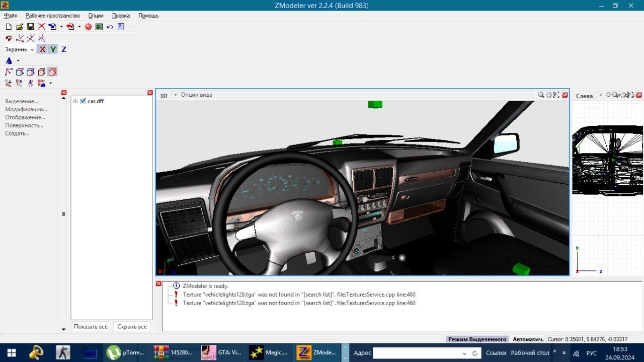
Task: Open the dropdown next to blue cone
Action: pyautogui.click(x=18, y=60)
